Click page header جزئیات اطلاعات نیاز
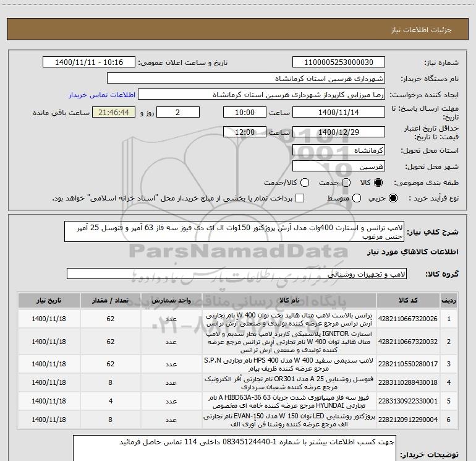The image size is (476, 461). 422,30
